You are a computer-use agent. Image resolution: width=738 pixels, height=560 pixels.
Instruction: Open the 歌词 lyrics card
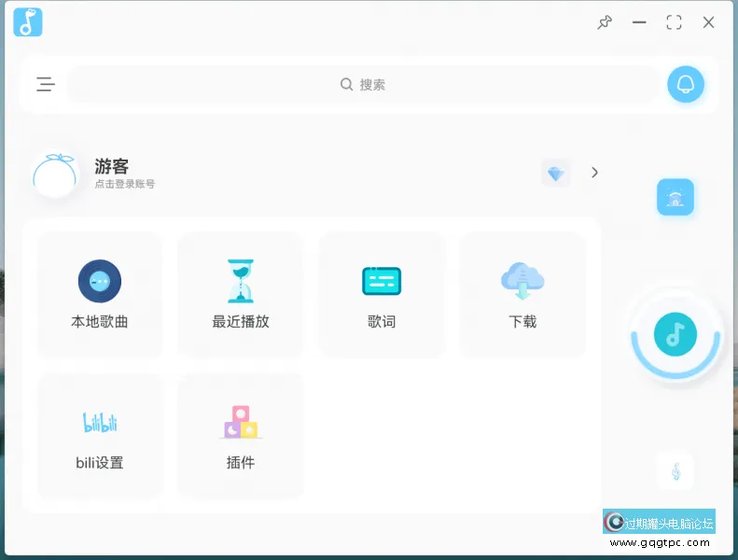(x=382, y=295)
